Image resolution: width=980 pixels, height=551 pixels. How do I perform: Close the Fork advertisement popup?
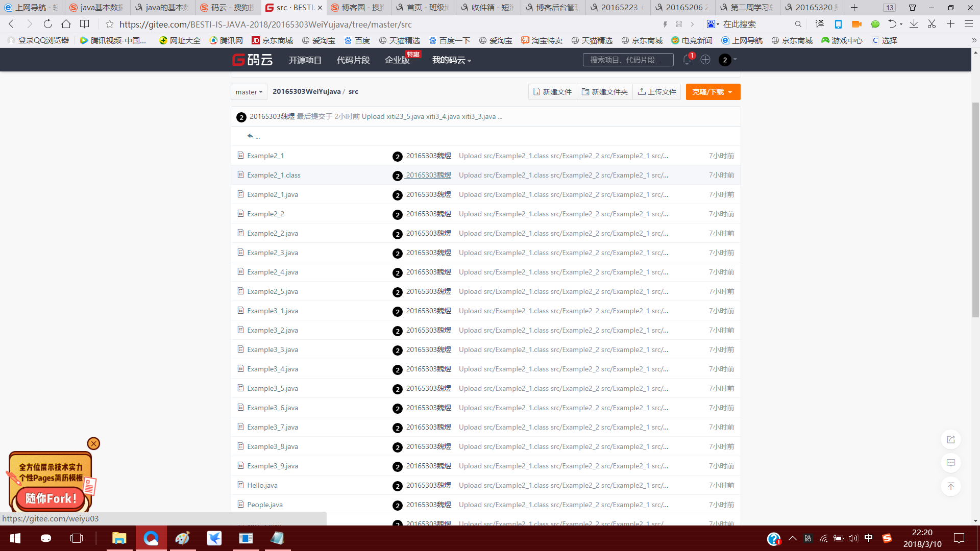[93, 443]
